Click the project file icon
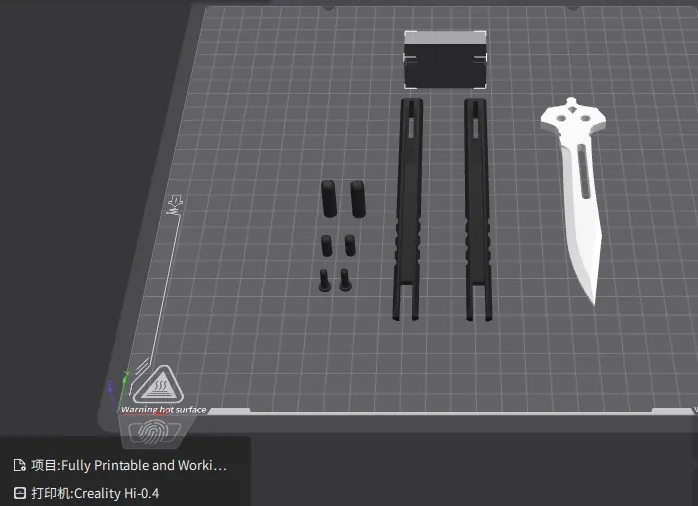 (20, 466)
